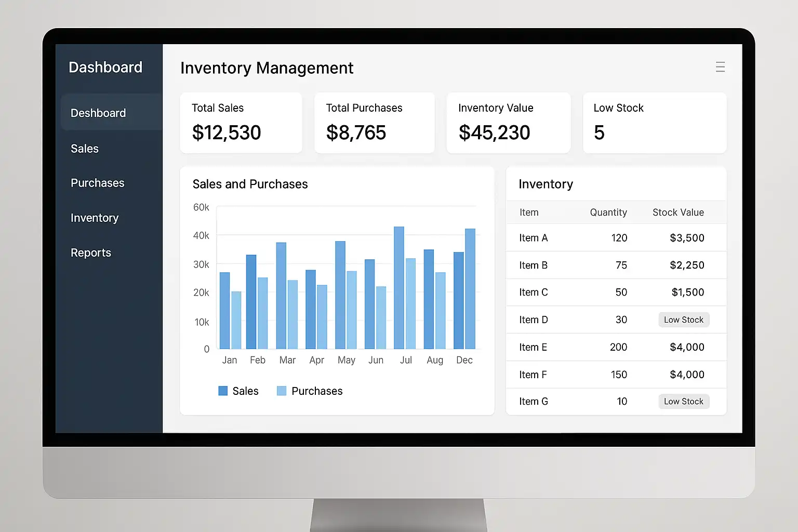Click the Low Stock badge for Item D
Screen dimensions: 798x532
684,320
